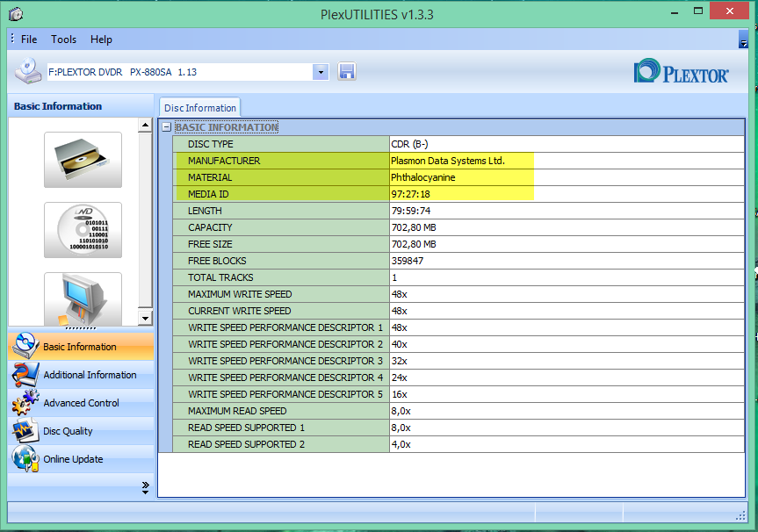
Task: Click the PlexUTILITIES title bar app icon
Action: pyautogui.click(x=16, y=14)
